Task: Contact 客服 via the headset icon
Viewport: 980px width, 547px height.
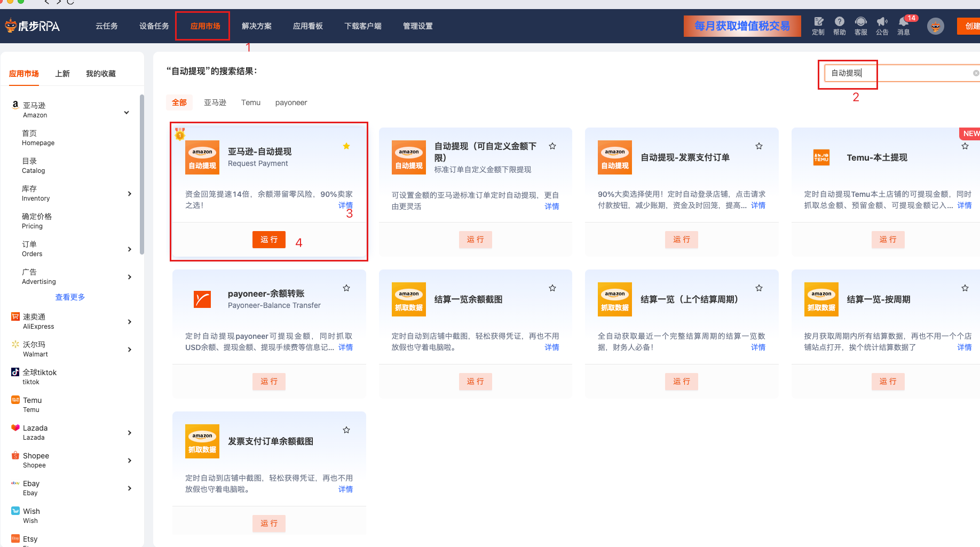Action: [860, 22]
